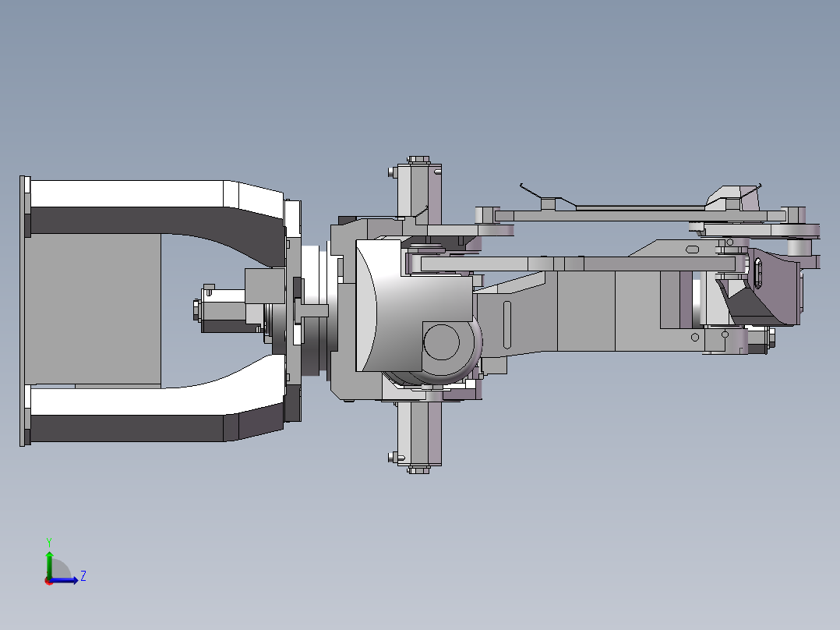This screenshot has height=630, width=840.
Task: Click the blue Z axis of the orientation triad
Action: point(64,580)
